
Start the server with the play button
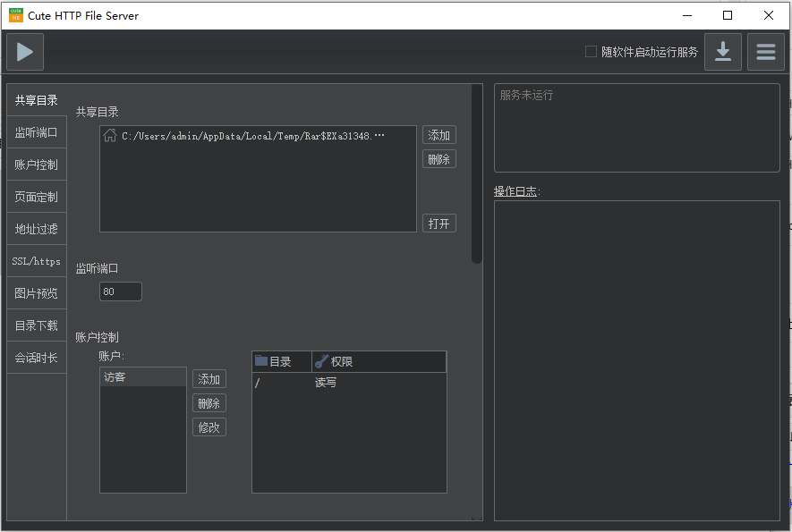click(25, 52)
